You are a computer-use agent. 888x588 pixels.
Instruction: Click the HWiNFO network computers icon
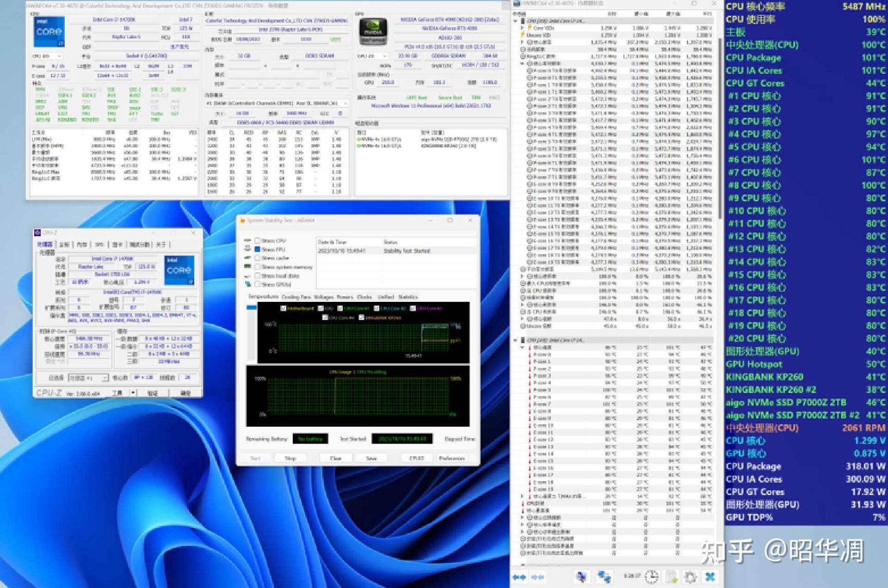coord(604,577)
